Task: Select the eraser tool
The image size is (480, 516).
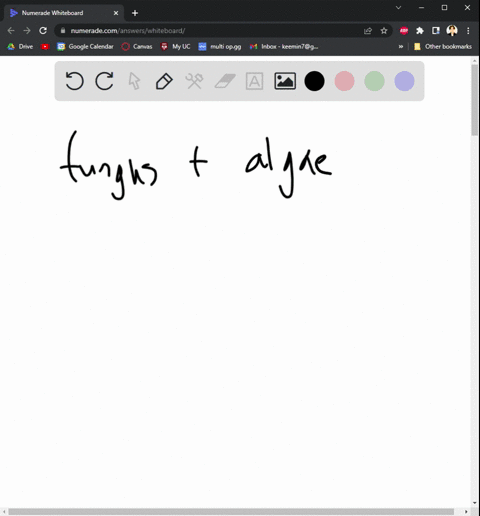Action: 225,81
